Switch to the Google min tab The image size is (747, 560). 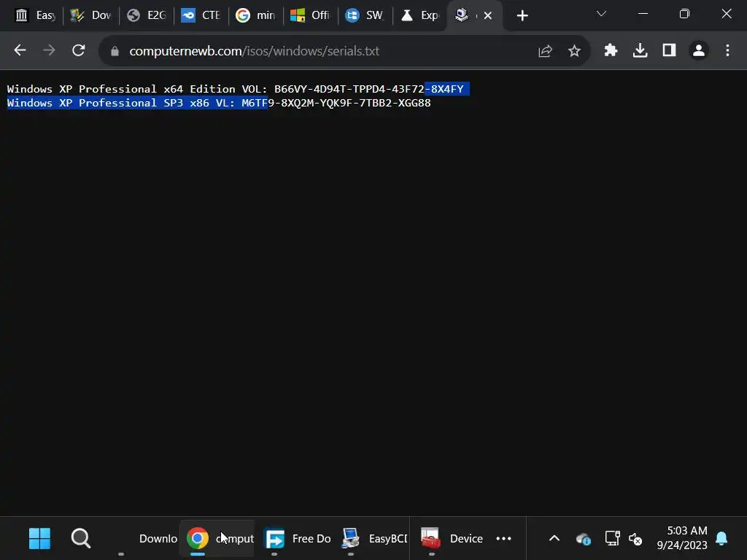click(x=256, y=16)
